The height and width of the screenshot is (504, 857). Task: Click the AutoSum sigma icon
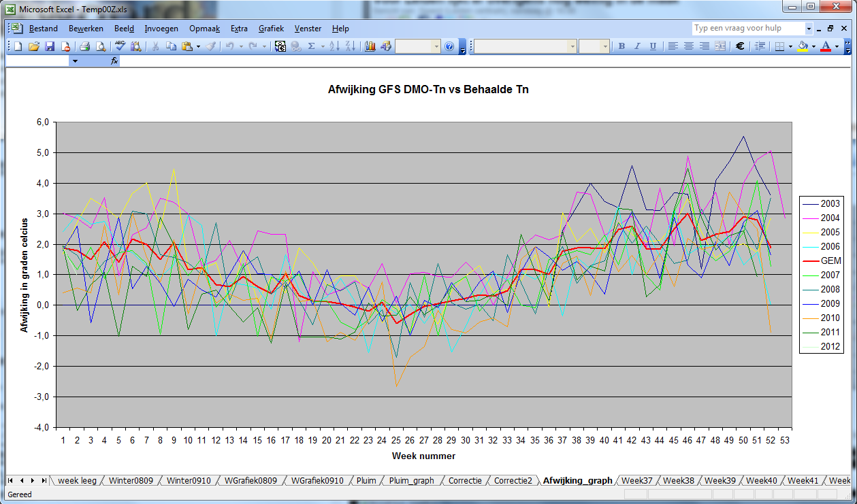point(312,46)
